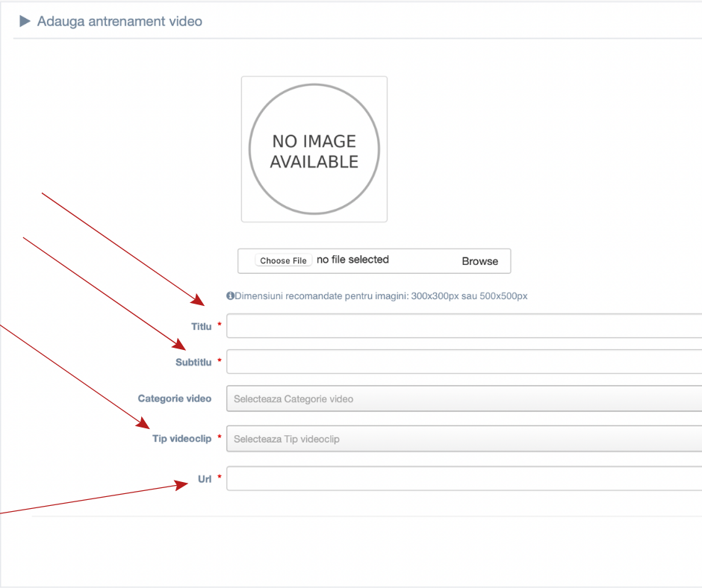Click the red asterisk next to Url
The image size is (702, 588).
click(220, 477)
